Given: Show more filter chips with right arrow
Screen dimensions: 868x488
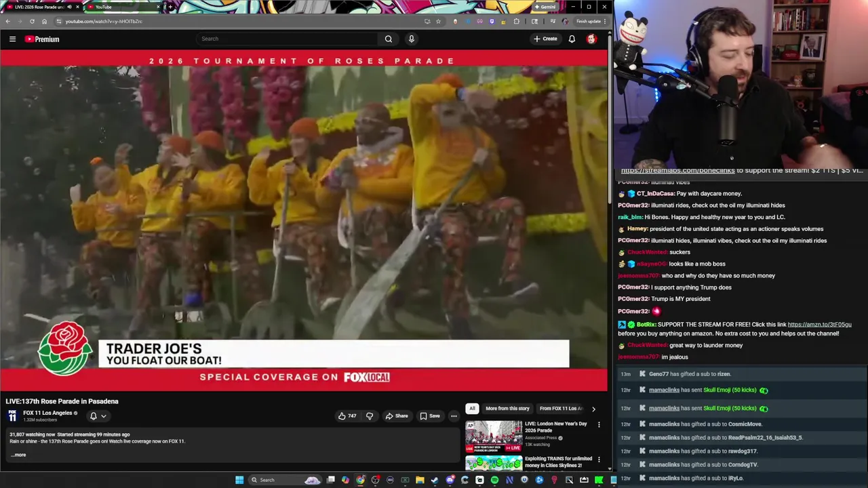Looking at the screenshot, I should tap(593, 409).
